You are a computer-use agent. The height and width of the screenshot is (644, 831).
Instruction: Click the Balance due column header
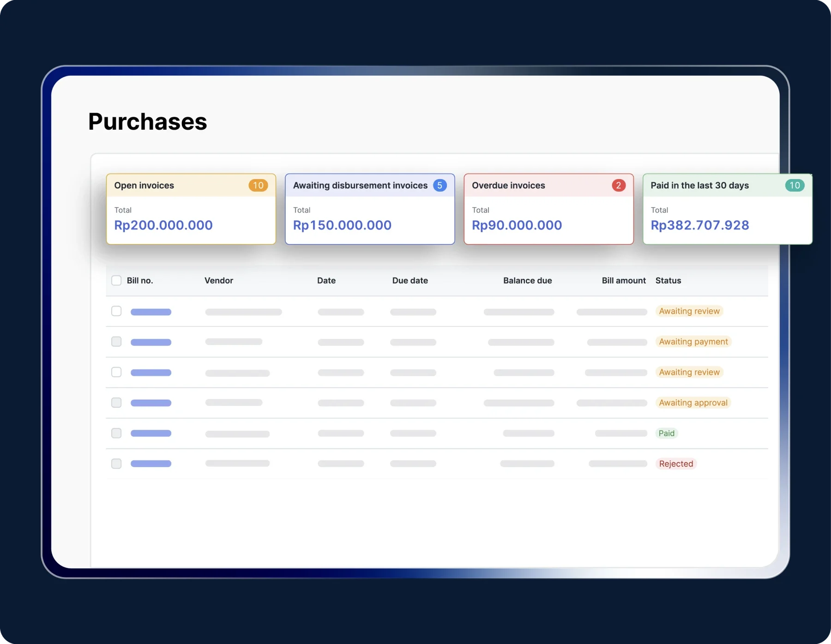point(527,281)
